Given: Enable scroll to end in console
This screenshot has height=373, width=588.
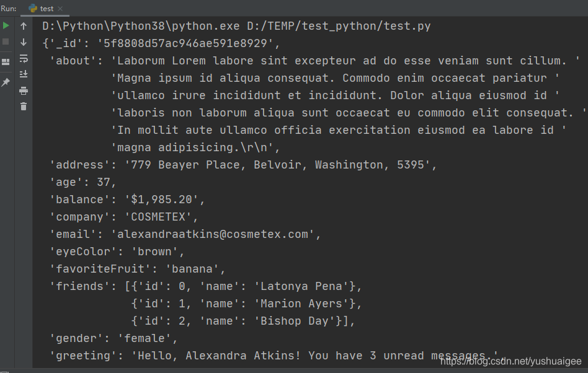Looking at the screenshot, I should coord(23,74).
